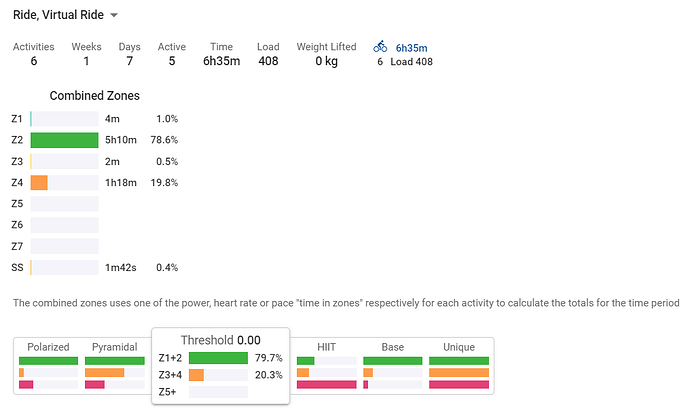Image resolution: width=690 pixels, height=408 pixels.
Task: Click the orange Z4 zone bar
Action: 39,183
